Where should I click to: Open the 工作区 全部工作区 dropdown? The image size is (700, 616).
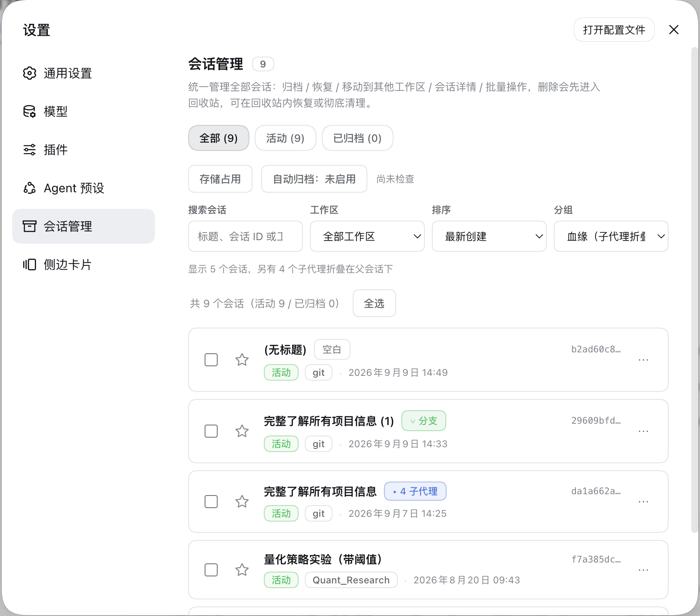point(367,236)
